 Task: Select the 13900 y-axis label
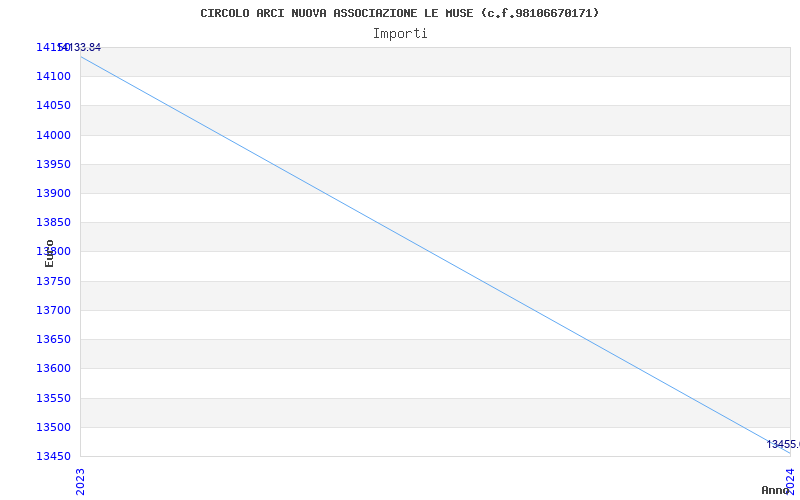click(53, 193)
